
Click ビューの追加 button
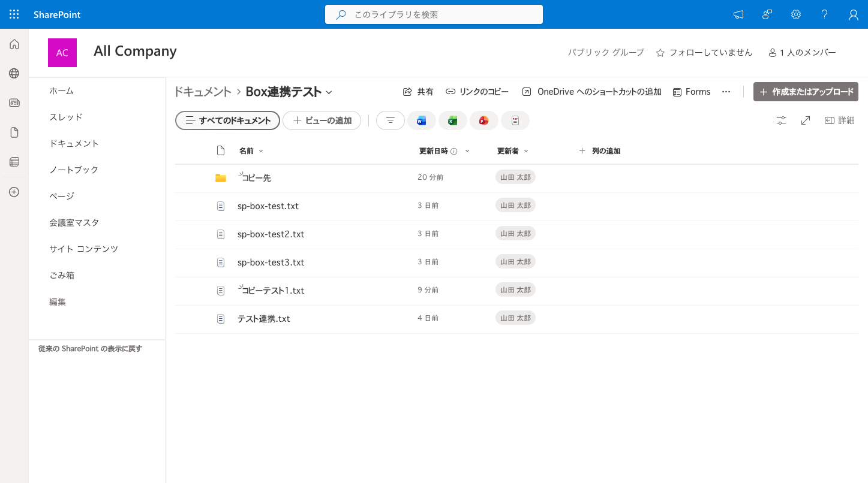tap(322, 120)
